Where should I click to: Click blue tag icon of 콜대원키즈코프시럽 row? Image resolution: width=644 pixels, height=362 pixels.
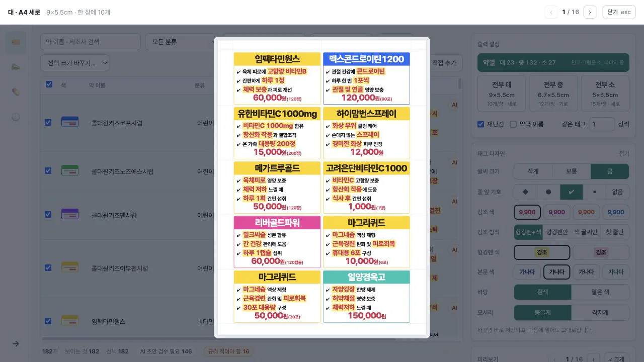69,122
